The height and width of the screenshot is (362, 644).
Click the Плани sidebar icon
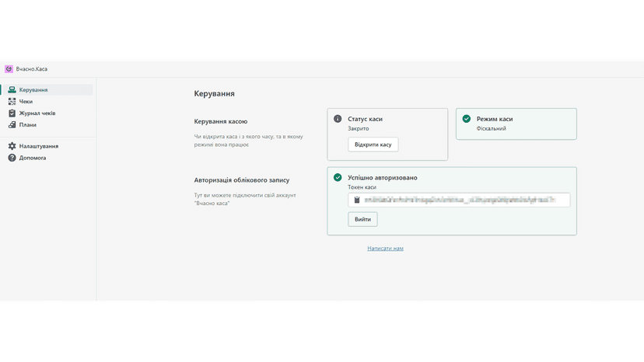click(12, 125)
